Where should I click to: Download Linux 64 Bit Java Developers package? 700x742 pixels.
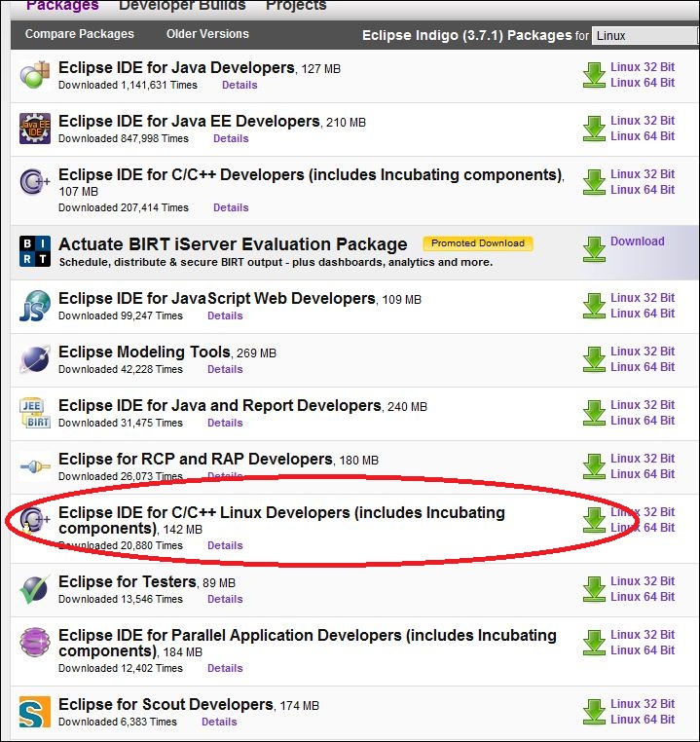(643, 83)
